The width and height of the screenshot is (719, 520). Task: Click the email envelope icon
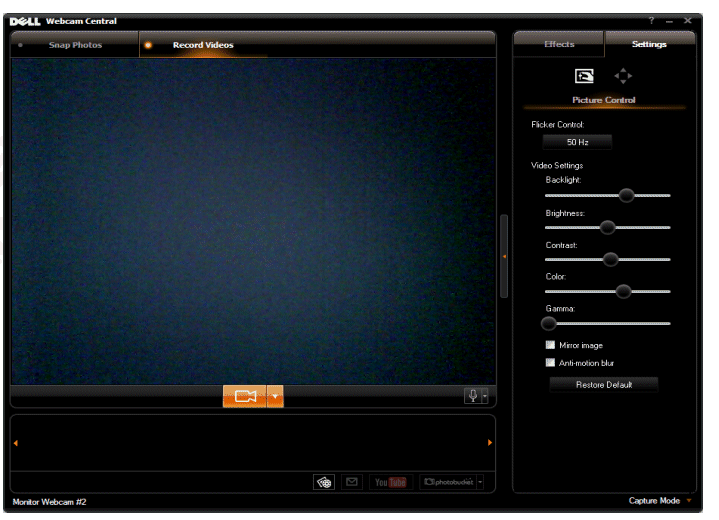point(352,482)
